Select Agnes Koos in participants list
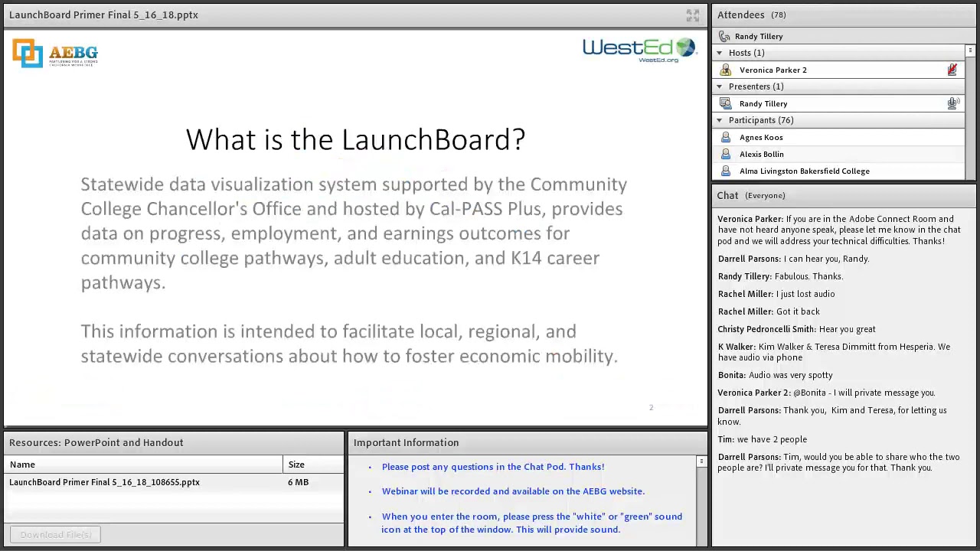Screen dimensions: 980x551 pos(838,137)
